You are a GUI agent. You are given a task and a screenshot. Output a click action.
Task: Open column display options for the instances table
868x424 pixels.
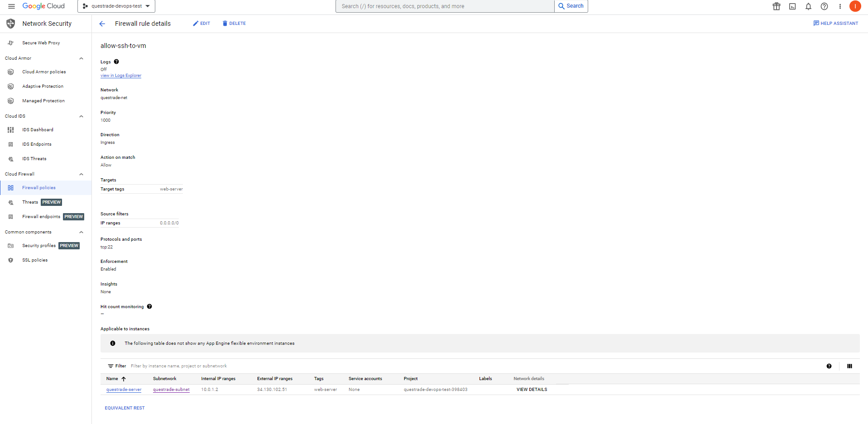pyautogui.click(x=849, y=366)
